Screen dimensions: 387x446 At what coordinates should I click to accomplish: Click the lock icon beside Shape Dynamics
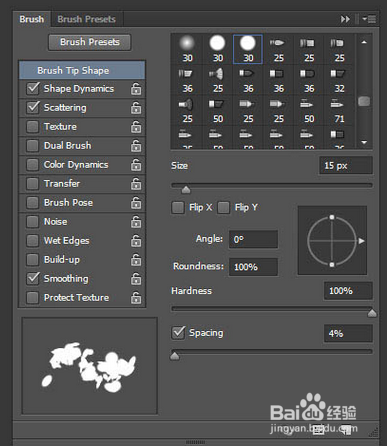[x=136, y=89]
